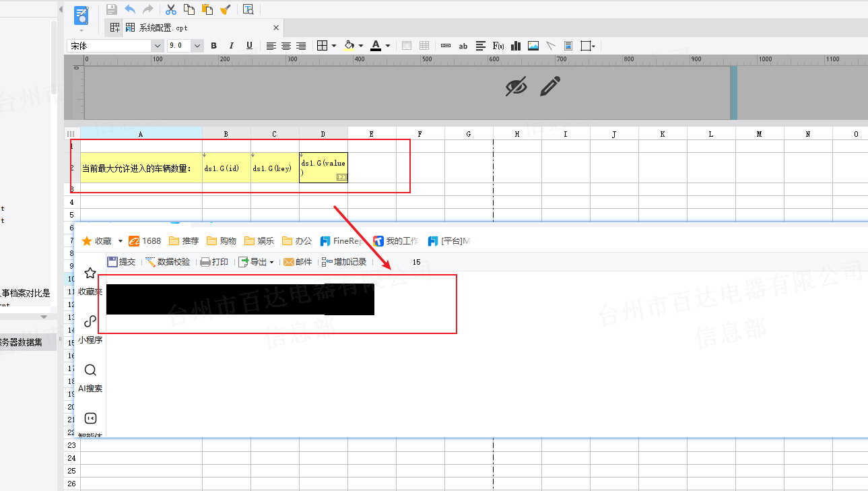Click the pencil edit icon in the gray area
Screen dimensions: 868x491
click(550, 86)
